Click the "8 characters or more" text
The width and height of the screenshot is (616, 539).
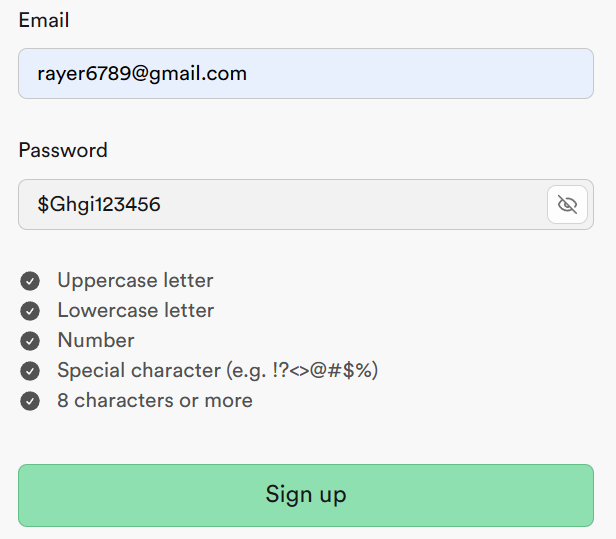(x=155, y=401)
